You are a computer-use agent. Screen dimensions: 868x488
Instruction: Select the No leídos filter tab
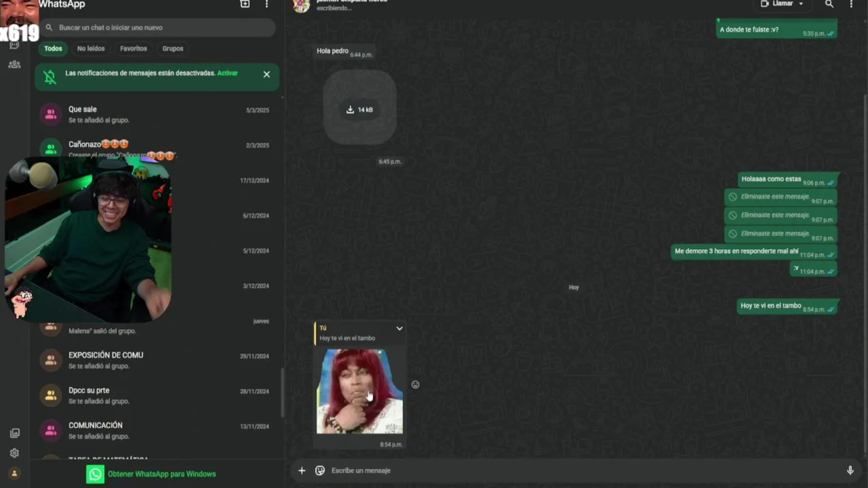tap(91, 49)
